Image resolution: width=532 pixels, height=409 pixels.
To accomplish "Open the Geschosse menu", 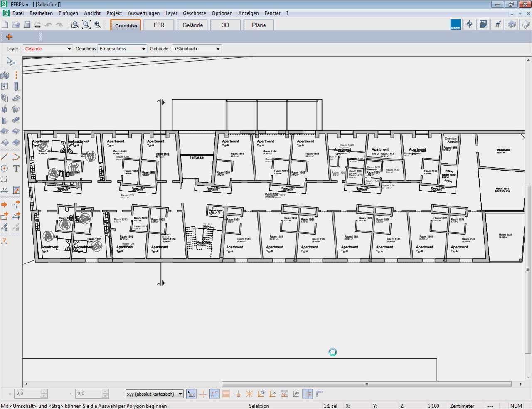I will pyautogui.click(x=195, y=13).
